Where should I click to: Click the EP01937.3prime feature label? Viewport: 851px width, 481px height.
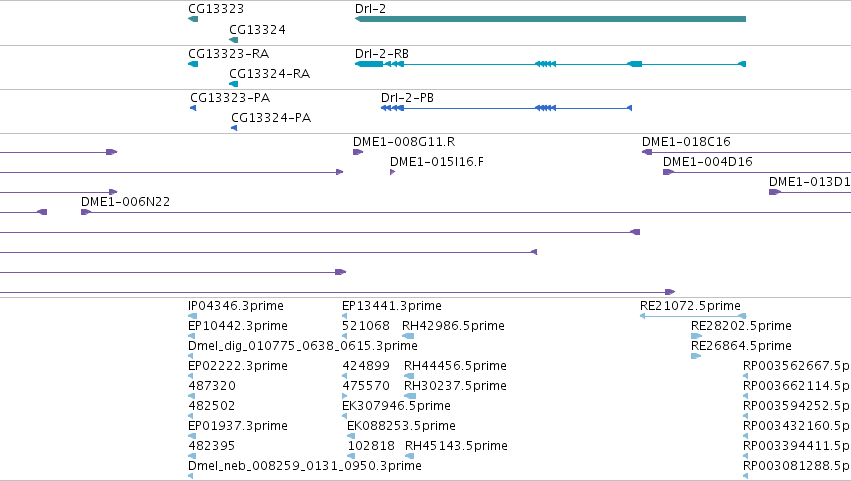[x=238, y=426]
